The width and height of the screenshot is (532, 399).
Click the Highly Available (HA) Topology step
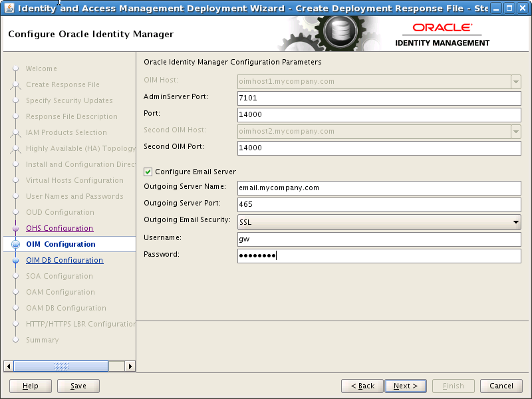coord(80,148)
